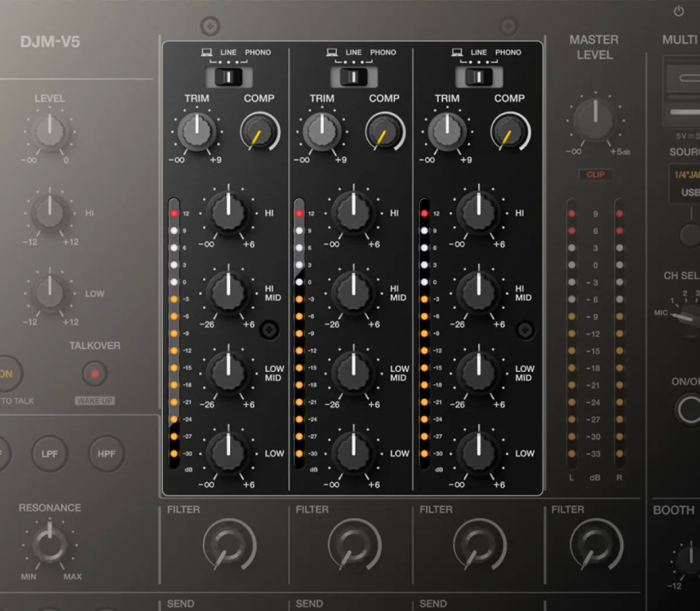Viewport: 700px width, 611px height.
Task: Click the TALKOVER red indicator button
Action: [x=95, y=373]
